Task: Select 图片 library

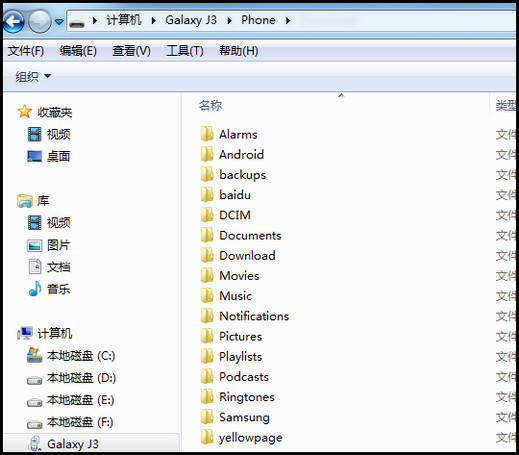Action: (49, 245)
